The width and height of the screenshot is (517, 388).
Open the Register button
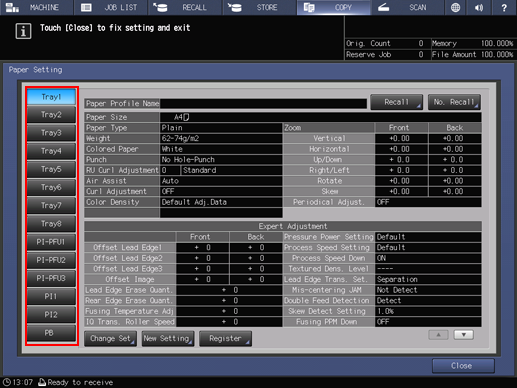[225, 339]
